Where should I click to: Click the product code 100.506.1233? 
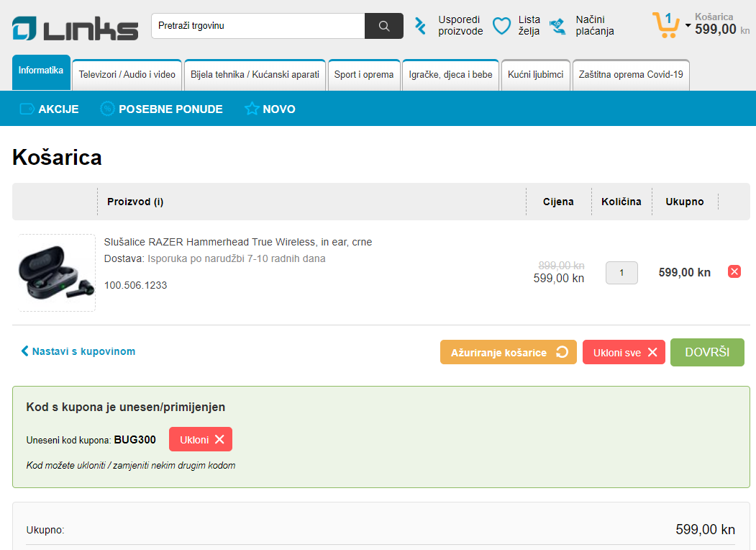[135, 285]
